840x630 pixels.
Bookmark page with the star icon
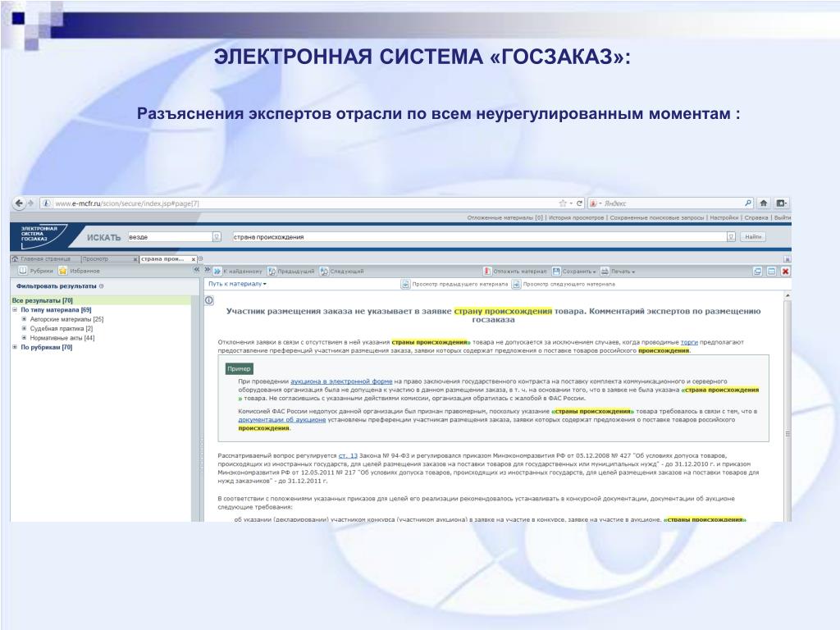click(x=563, y=203)
